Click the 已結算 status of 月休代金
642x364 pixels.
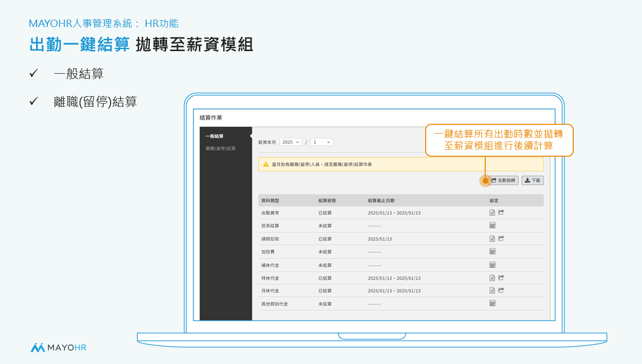(325, 291)
